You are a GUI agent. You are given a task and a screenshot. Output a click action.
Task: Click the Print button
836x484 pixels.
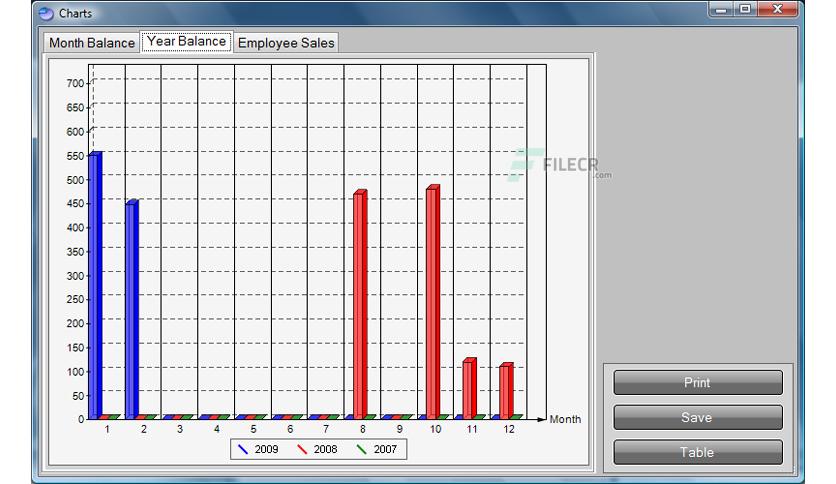tap(698, 383)
